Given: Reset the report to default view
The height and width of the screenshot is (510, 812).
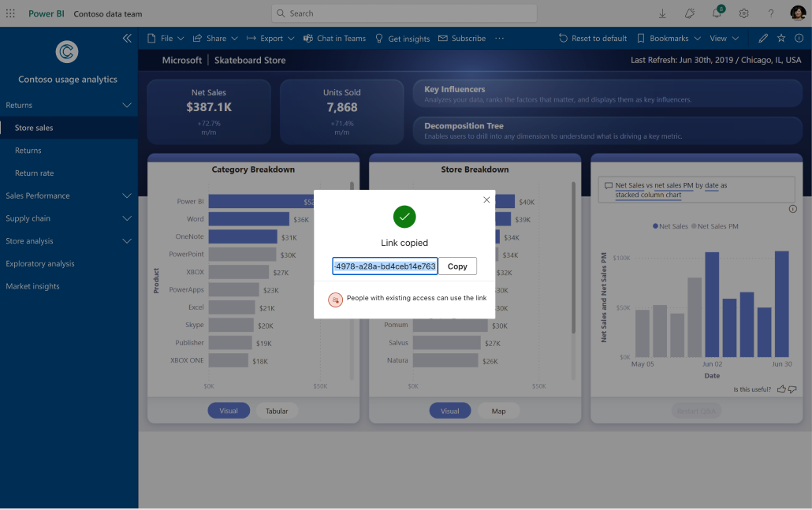Looking at the screenshot, I should click(592, 38).
